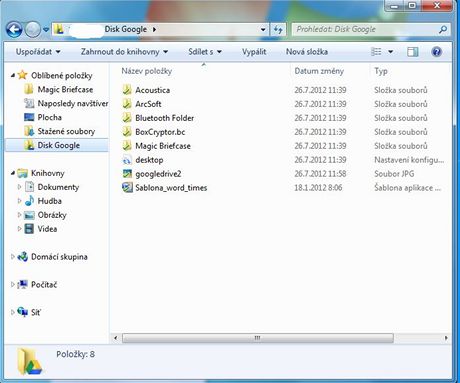Select the Obrázky library
The height and width of the screenshot is (383, 460).
pos(46,215)
